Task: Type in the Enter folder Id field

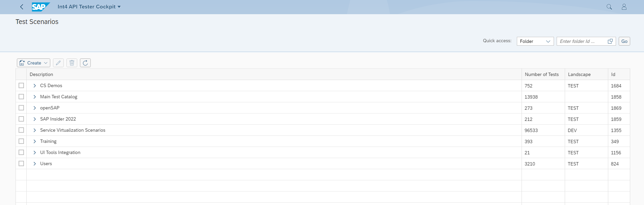Action: tap(581, 41)
